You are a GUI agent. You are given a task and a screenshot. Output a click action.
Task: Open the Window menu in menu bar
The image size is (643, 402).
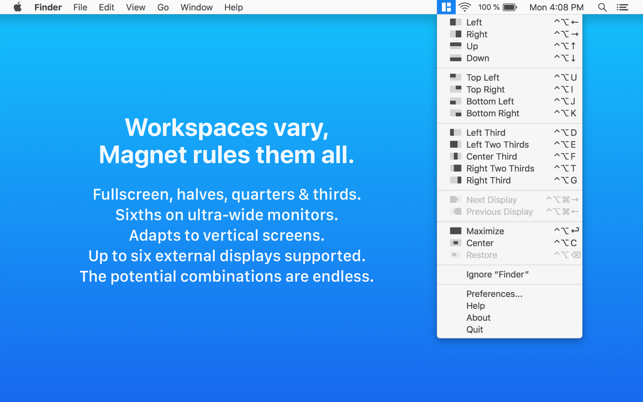(196, 7)
